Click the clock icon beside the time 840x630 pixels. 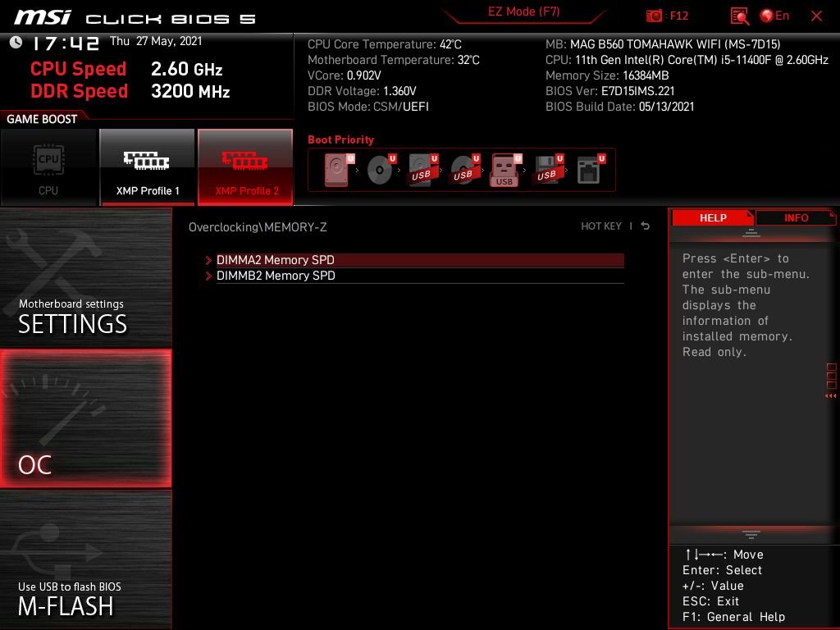click(x=16, y=43)
